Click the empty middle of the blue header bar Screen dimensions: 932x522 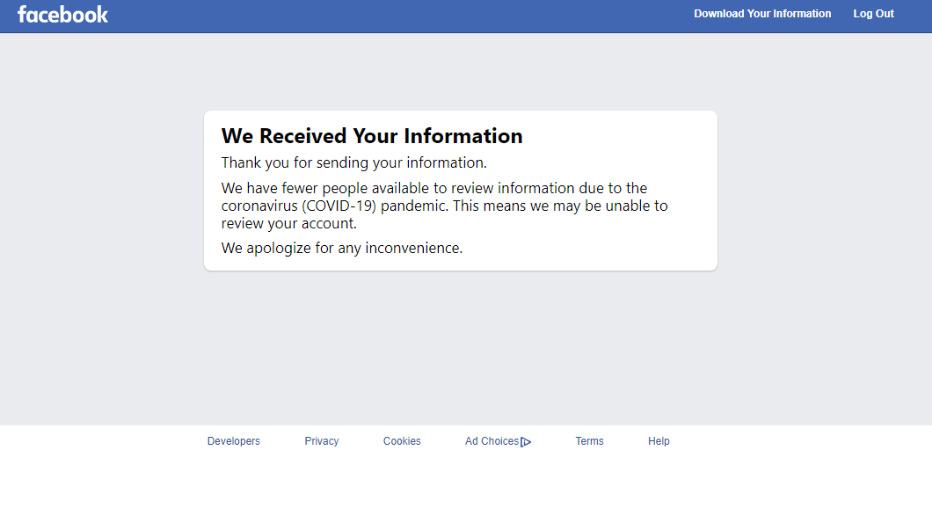[x=400, y=15]
